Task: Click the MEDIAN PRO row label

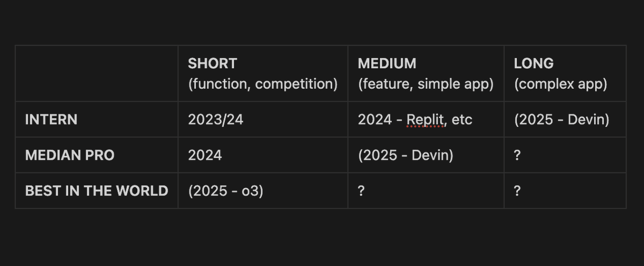Action: [70, 155]
